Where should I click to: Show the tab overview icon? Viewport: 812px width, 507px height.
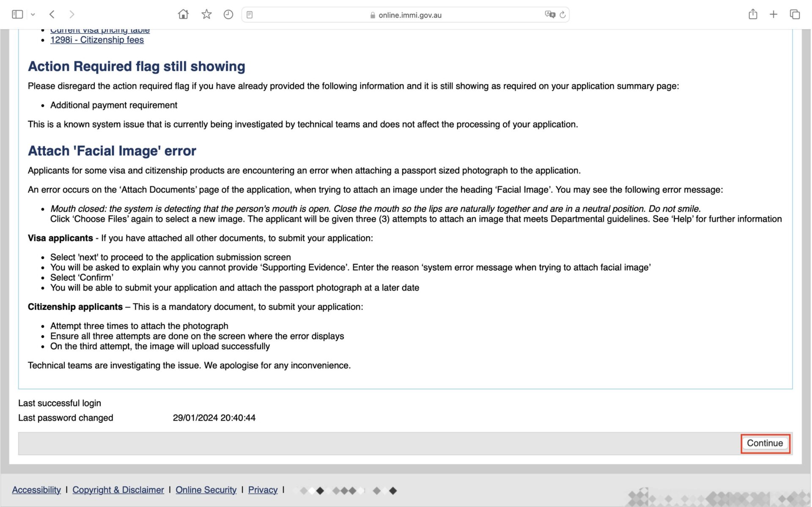(795, 14)
